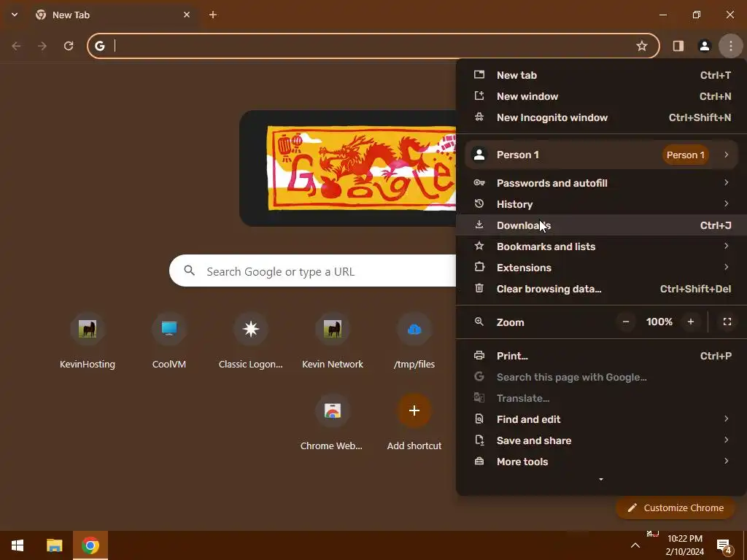Close the three-dot Chrome menu button

coord(731,46)
